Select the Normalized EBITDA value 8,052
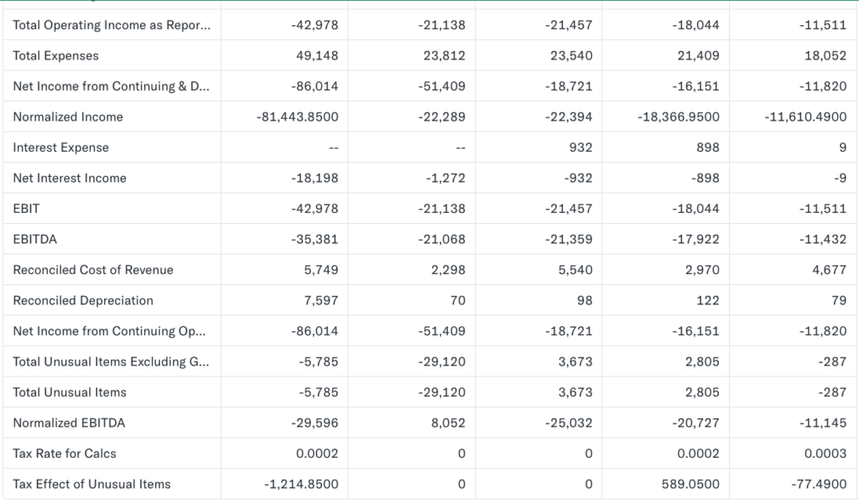 coord(448,423)
